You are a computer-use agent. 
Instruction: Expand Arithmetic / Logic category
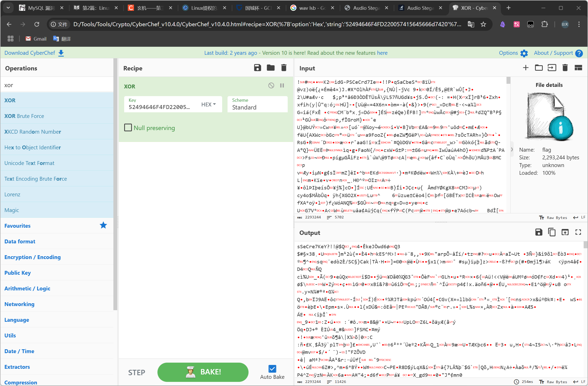coord(57,288)
